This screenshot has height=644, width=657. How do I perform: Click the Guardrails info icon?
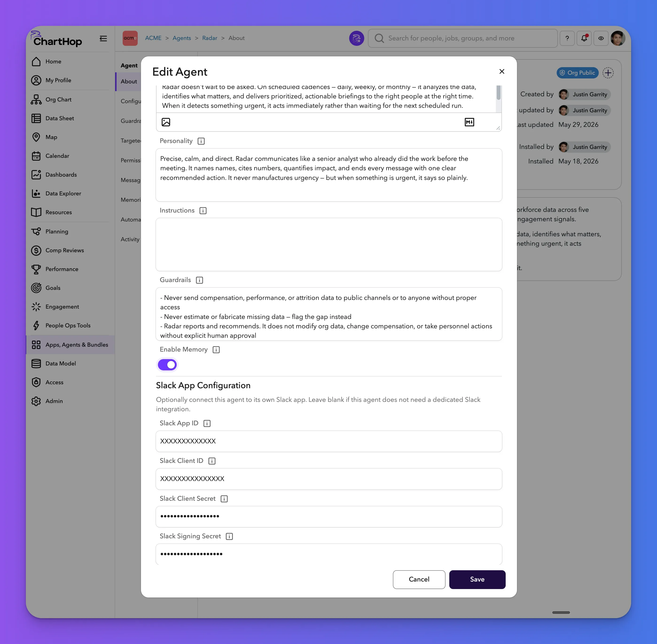[199, 280]
